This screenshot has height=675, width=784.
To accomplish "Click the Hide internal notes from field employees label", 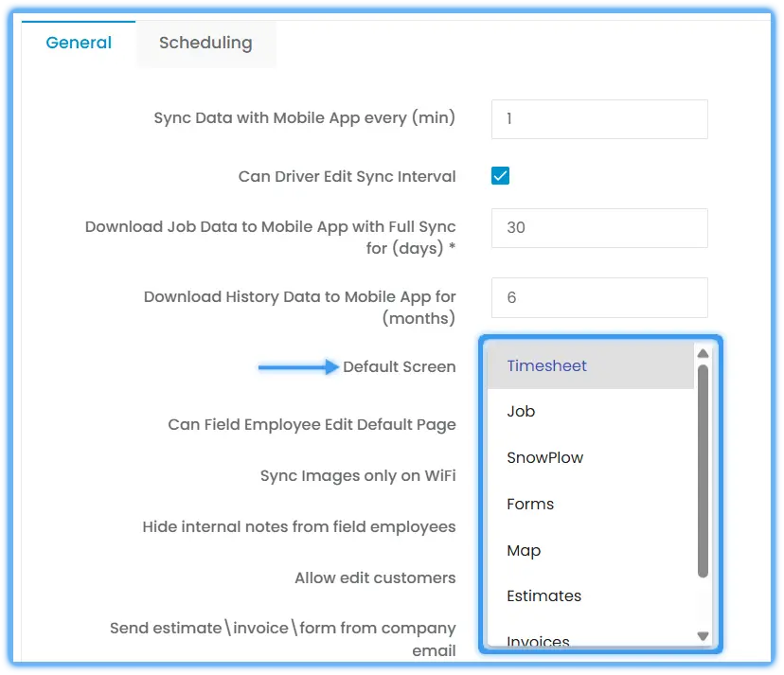I will pyautogui.click(x=299, y=526).
